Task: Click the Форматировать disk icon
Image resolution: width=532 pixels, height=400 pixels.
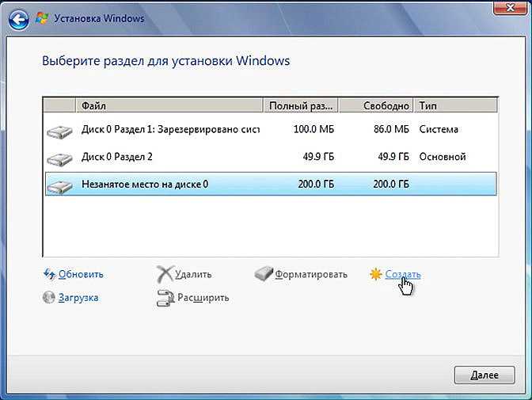Action: (264, 274)
